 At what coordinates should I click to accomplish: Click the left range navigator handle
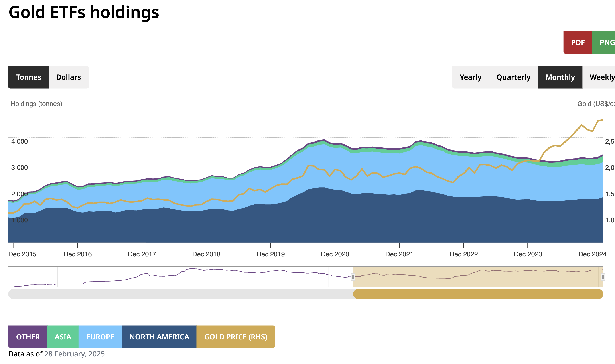[353, 277]
